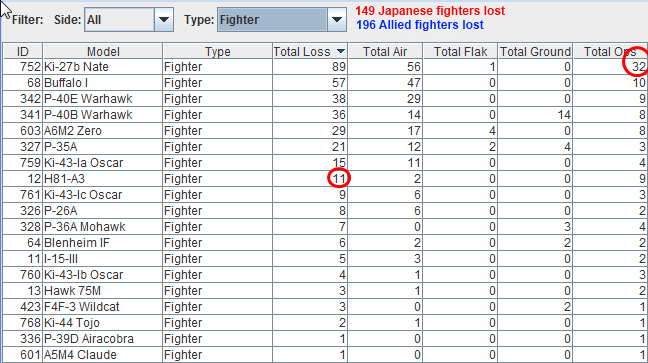Sort by the Total Ground column header
The width and height of the screenshot is (648, 363).
pyautogui.click(x=535, y=51)
